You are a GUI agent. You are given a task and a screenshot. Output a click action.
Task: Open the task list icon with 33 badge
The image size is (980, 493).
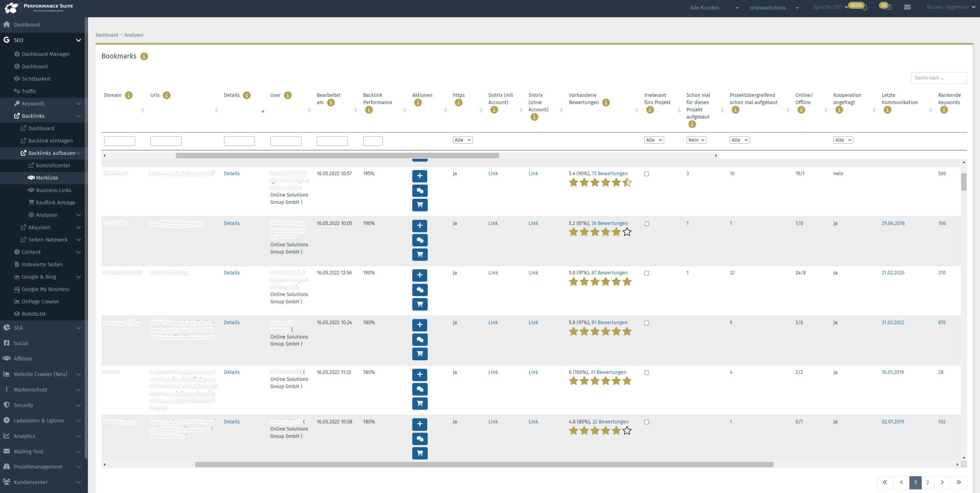[x=889, y=7]
